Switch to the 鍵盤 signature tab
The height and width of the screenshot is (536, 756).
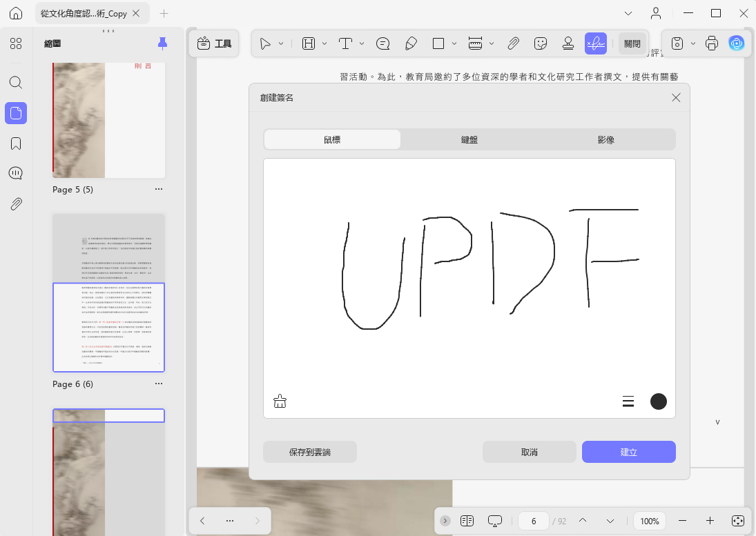469,139
